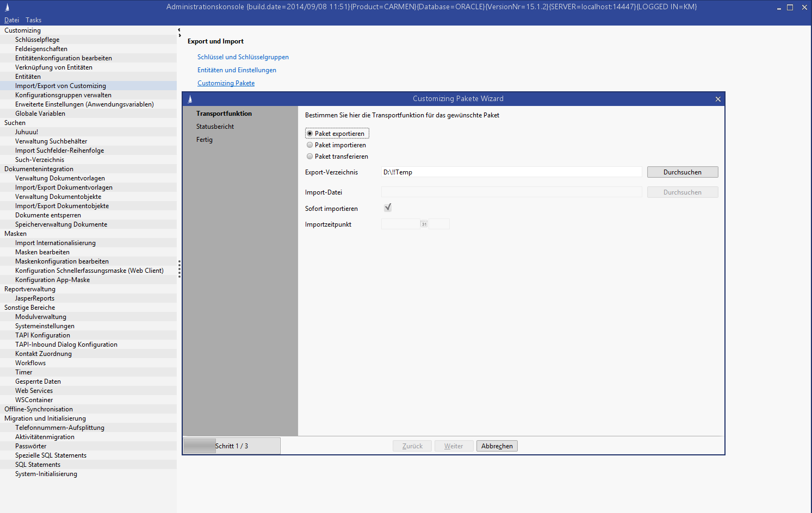Open the Datei menu
812x513 pixels.
tap(11, 20)
